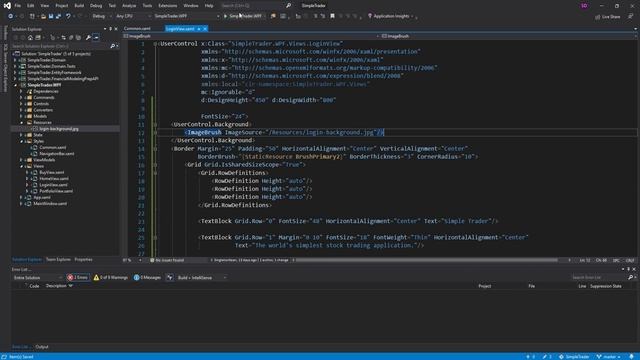Click the Home icon in Solution Explorer

click(x=30, y=38)
